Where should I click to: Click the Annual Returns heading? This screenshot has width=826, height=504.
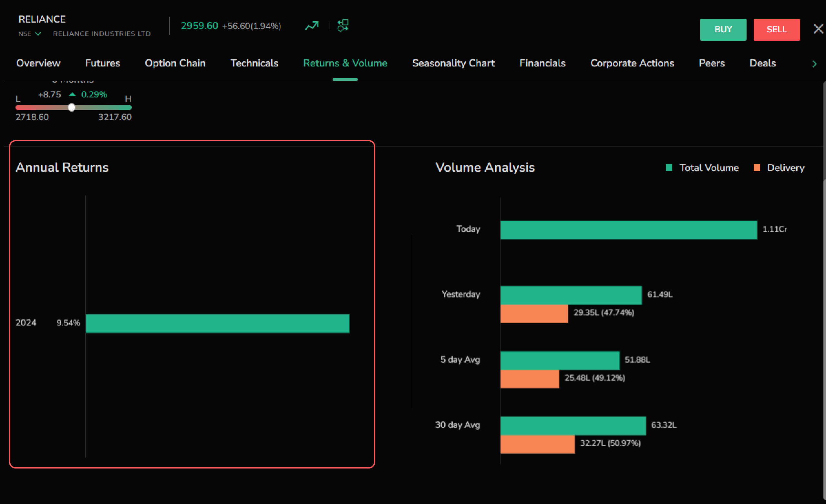[62, 167]
